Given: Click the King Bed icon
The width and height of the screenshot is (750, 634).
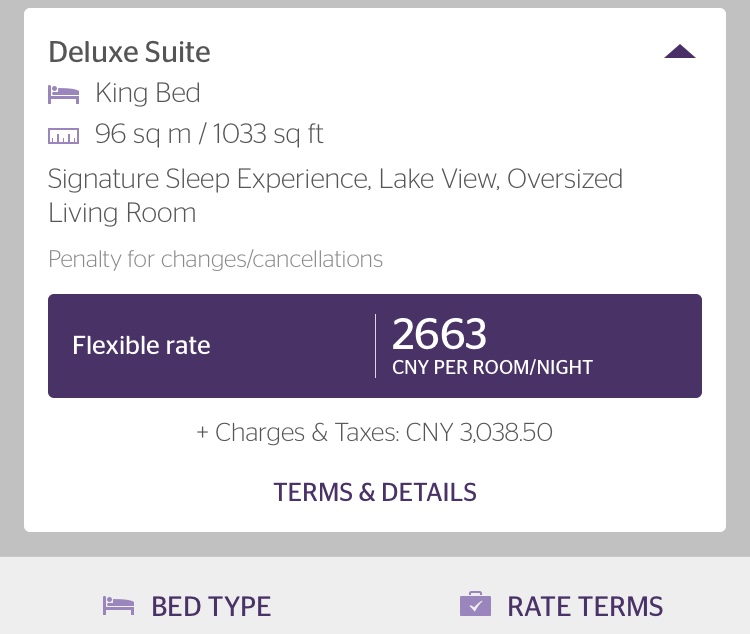Looking at the screenshot, I should point(64,94).
